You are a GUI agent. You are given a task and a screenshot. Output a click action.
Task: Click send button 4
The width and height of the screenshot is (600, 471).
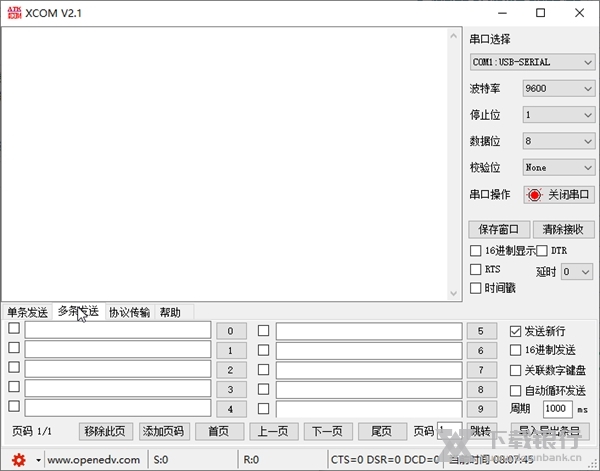[x=231, y=409]
